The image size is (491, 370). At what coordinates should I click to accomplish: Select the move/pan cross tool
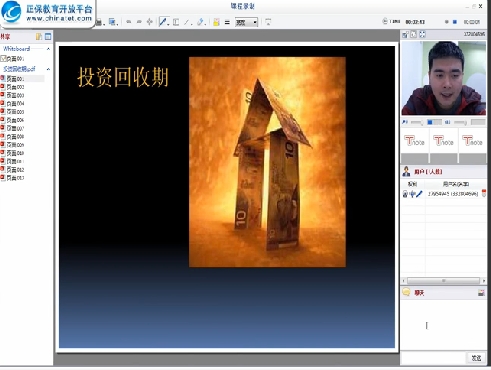click(150, 22)
